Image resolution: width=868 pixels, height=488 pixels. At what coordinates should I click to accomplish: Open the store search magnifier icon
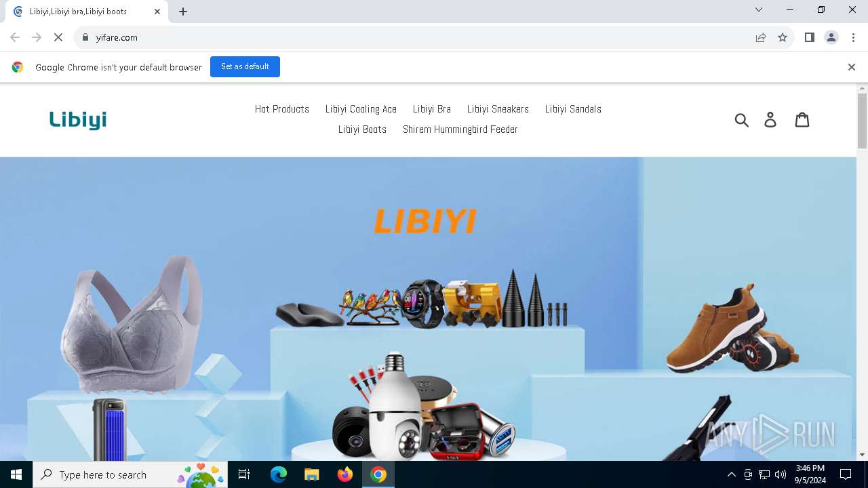point(742,120)
